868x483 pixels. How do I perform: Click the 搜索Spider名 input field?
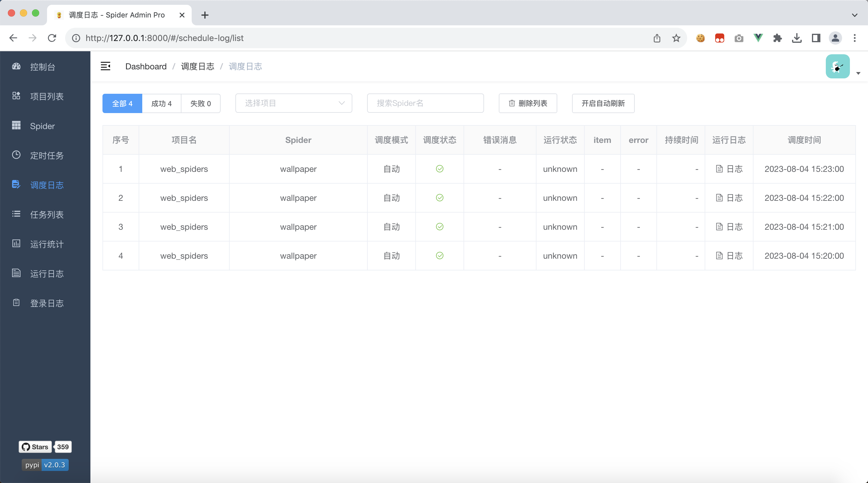tap(426, 103)
